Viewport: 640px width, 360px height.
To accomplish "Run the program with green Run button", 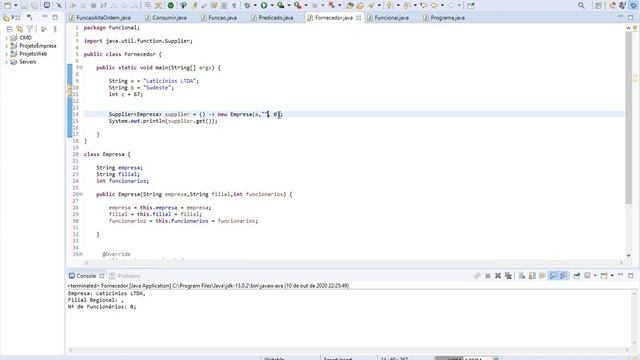I will tap(264, 5).
